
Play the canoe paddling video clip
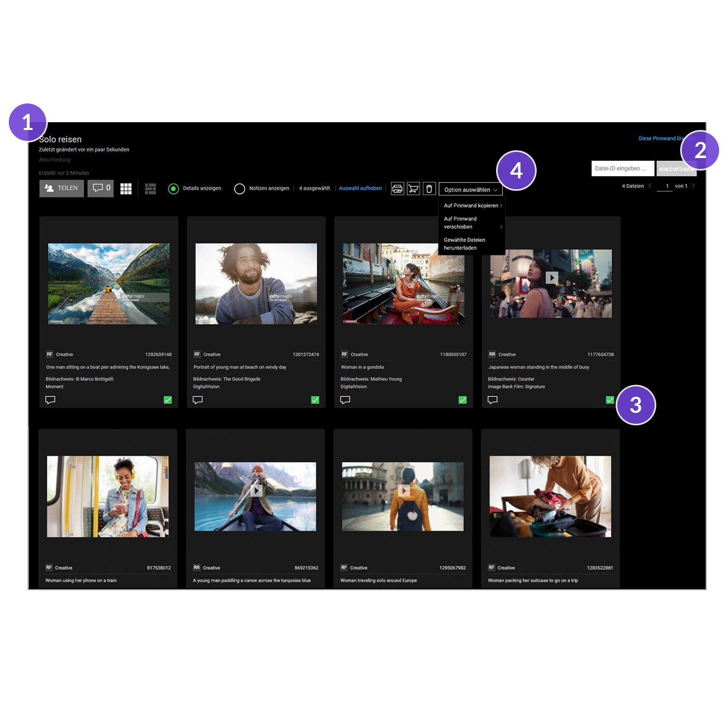256,490
